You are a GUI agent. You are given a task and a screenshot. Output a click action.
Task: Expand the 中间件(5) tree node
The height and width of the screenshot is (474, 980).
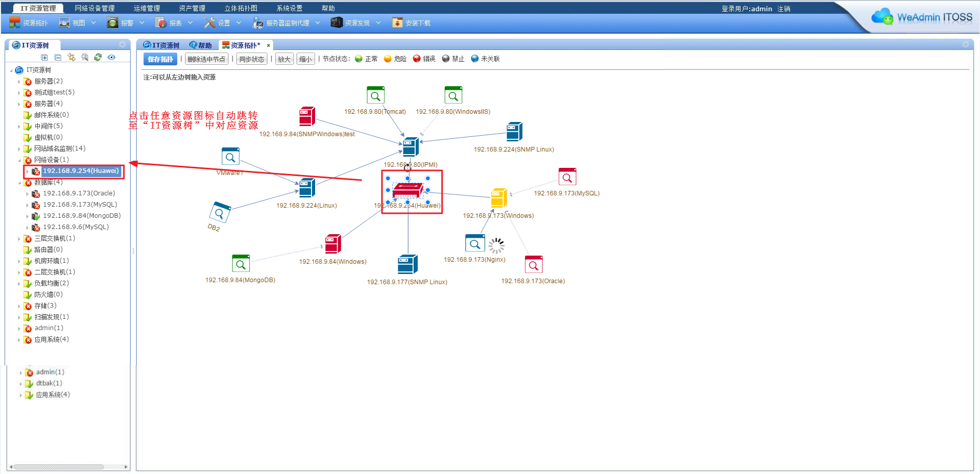coord(19,127)
